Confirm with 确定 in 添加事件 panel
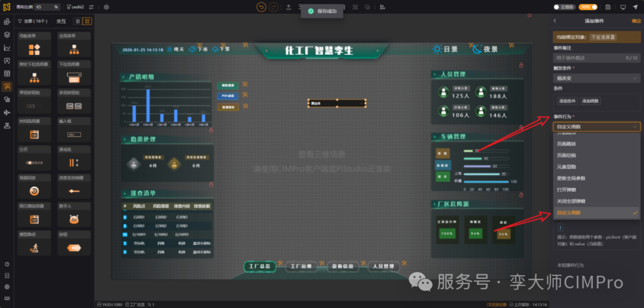644x308 pixels. pyautogui.click(x=636, y=20)
